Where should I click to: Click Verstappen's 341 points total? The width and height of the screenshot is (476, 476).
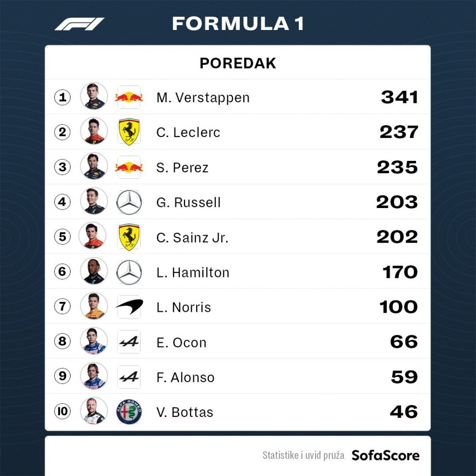tap(399, 98)
